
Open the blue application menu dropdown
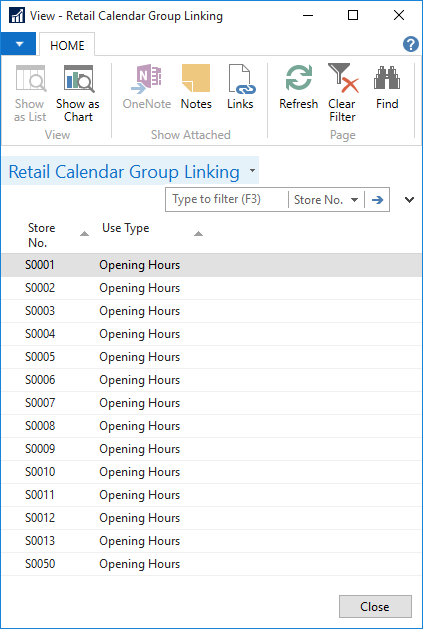pyautogui.click(x=18, y=44)
